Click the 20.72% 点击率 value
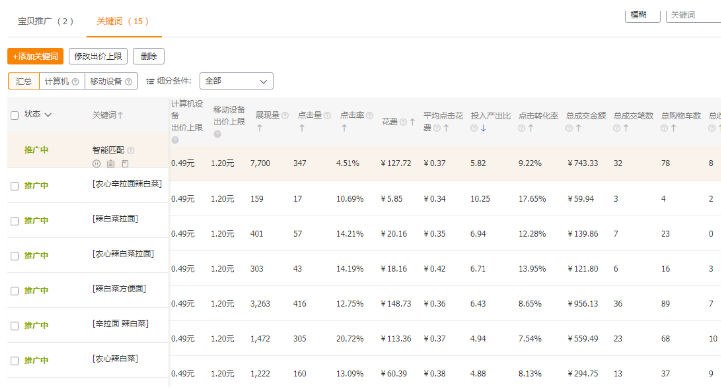The width and height of the screenshot is (721, 389). pos(350,339)
